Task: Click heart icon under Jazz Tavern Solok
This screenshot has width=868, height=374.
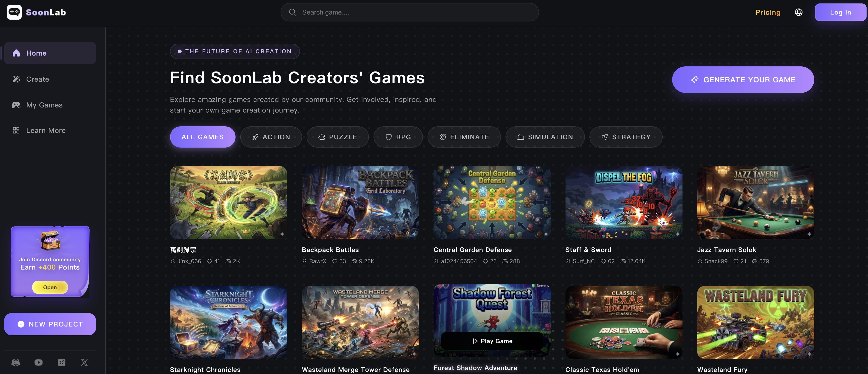Action: pos(736,261)
